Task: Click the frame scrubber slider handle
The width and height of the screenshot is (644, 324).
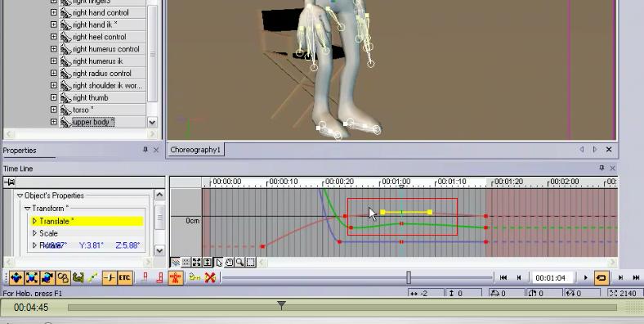Action: click(409, 277)
